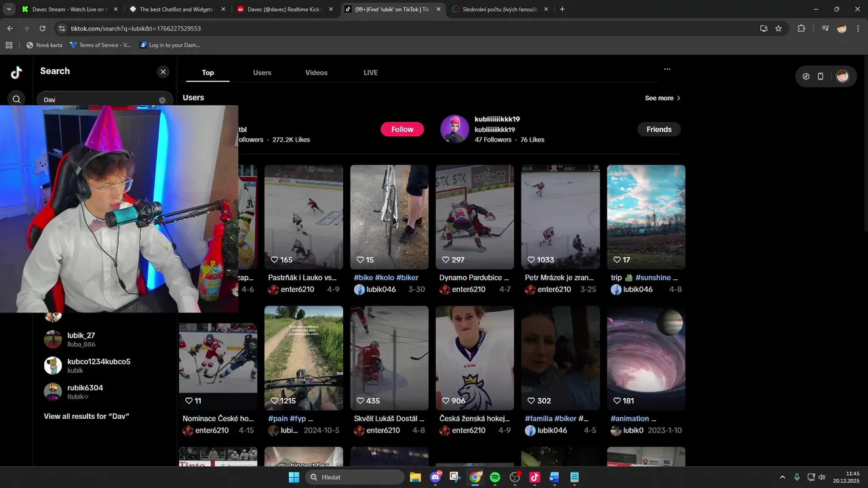The height and width of the screenshot is (488, 868).
Task: Open the kubliiiiiikkk19 username link
Action: [x=497, y=119]
